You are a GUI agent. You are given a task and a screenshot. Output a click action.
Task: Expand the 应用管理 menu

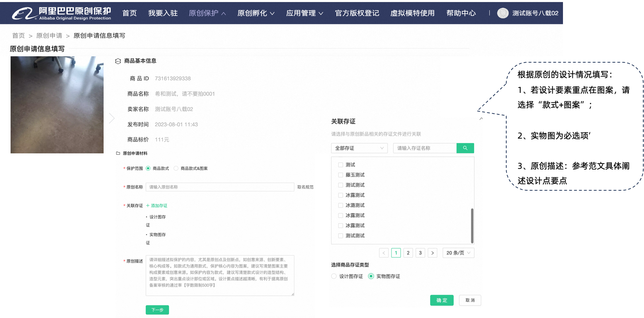tap(304, 13)
